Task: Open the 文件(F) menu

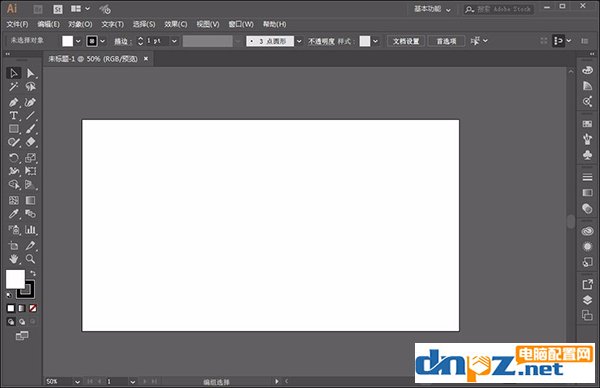Action: tap(17, 24)
